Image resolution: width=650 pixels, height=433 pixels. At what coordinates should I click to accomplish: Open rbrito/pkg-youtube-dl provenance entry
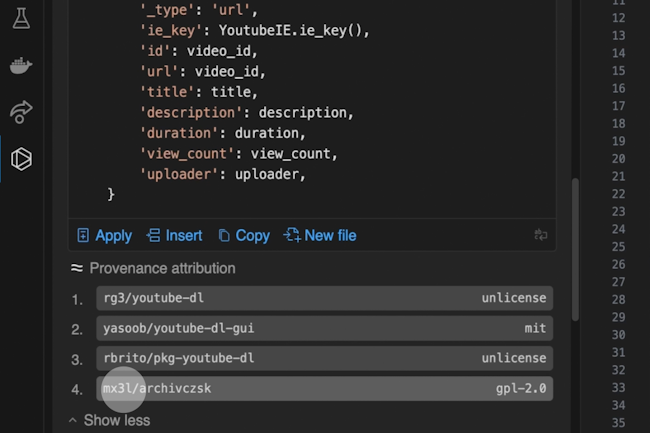179,358
